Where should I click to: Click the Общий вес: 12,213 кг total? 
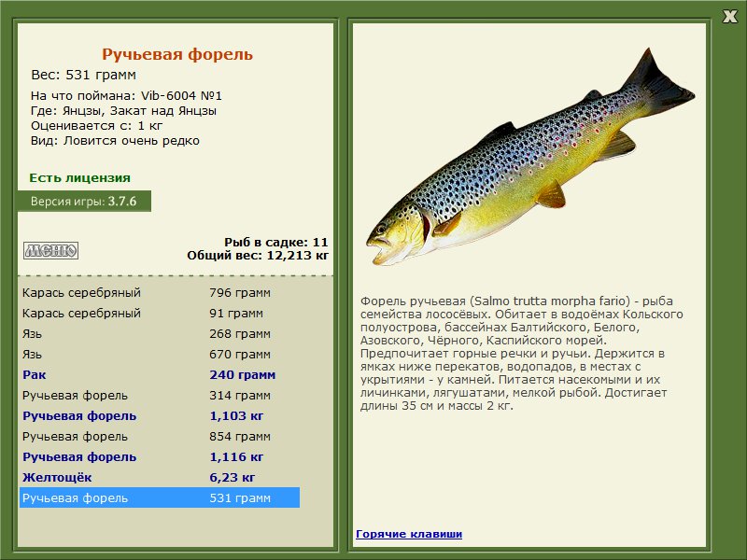(258, 256)
